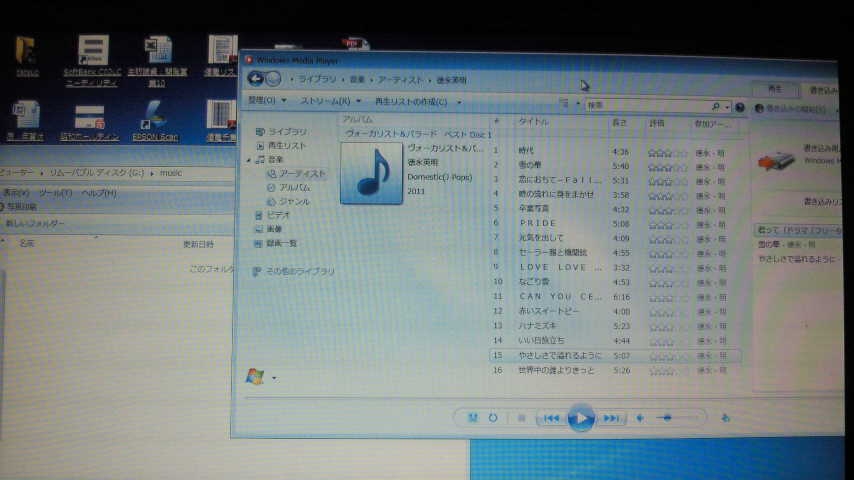Click the Back arrow in Windows Media Player
The image size is (854, 480).
coord(255,78)
